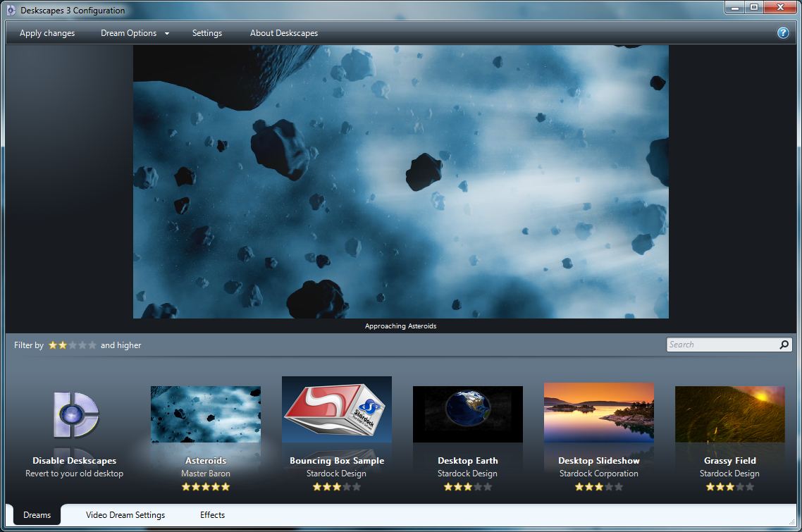Set the filter to five stars
Viewport: 802px width, 532px height.
click(x=92, y=345)
